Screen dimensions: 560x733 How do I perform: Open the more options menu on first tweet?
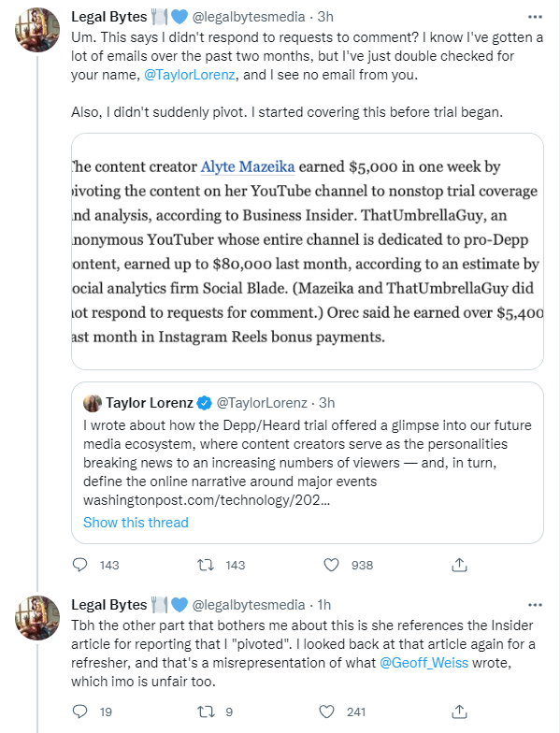click(535, 17)
